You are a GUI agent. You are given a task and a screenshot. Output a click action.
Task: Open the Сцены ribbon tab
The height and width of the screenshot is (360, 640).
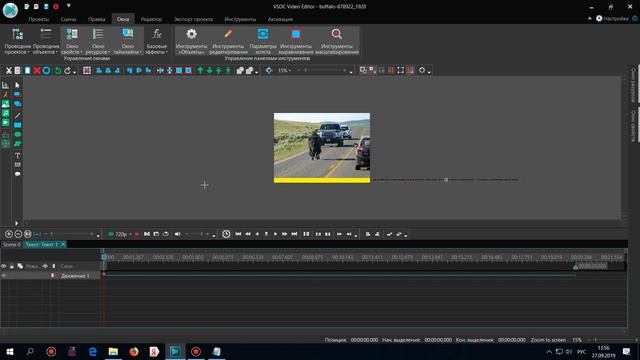[x=68, y=19]
